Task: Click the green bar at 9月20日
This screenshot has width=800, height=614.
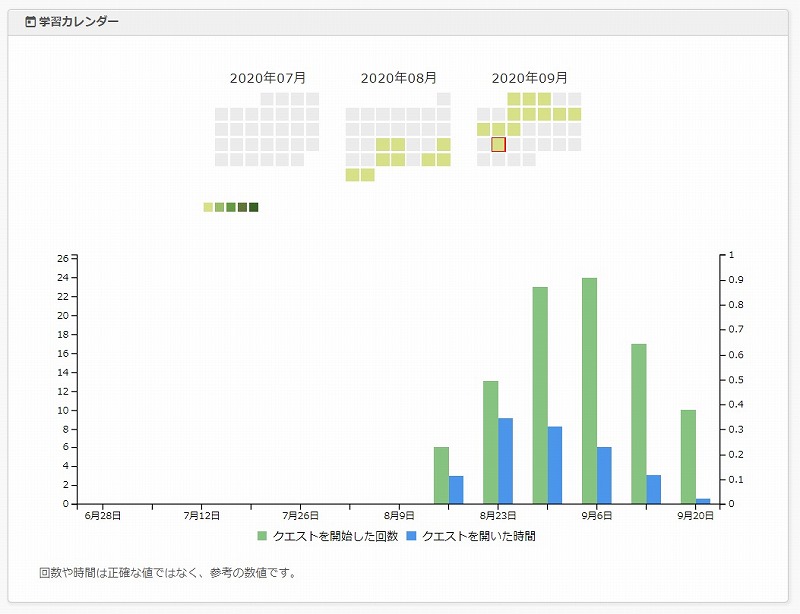Action: pos(688,457)
